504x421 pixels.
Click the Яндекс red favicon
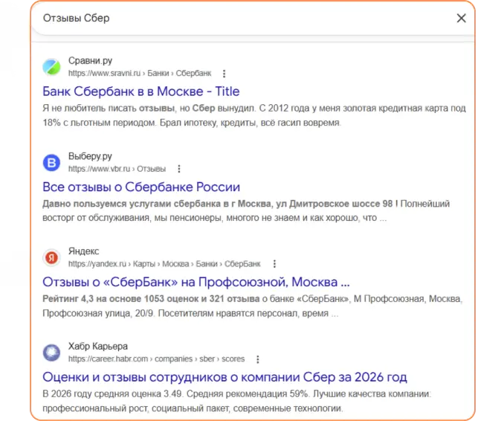51,257
